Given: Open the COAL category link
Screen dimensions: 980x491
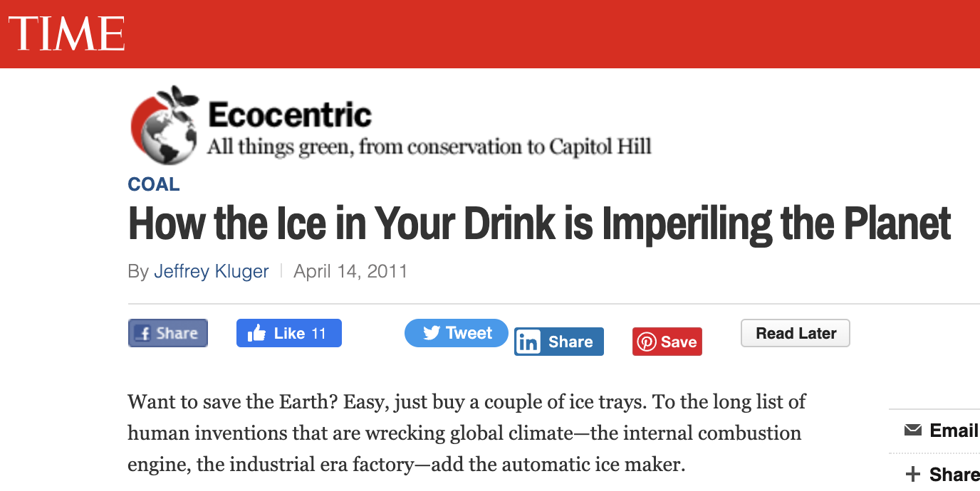Looking at the screenshot, I should [x=154, y=184].
